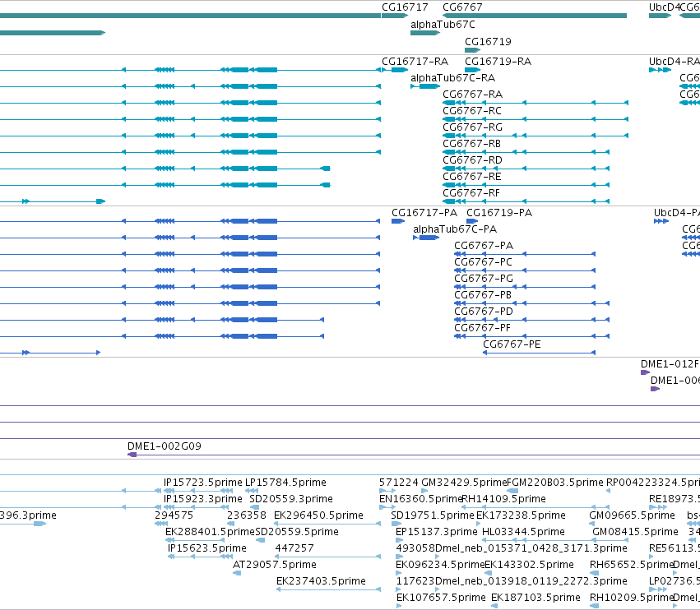Screen dimensions: 700x610
Task: Select the IP15723.5prime EST label
Action: tap(202, 483)
